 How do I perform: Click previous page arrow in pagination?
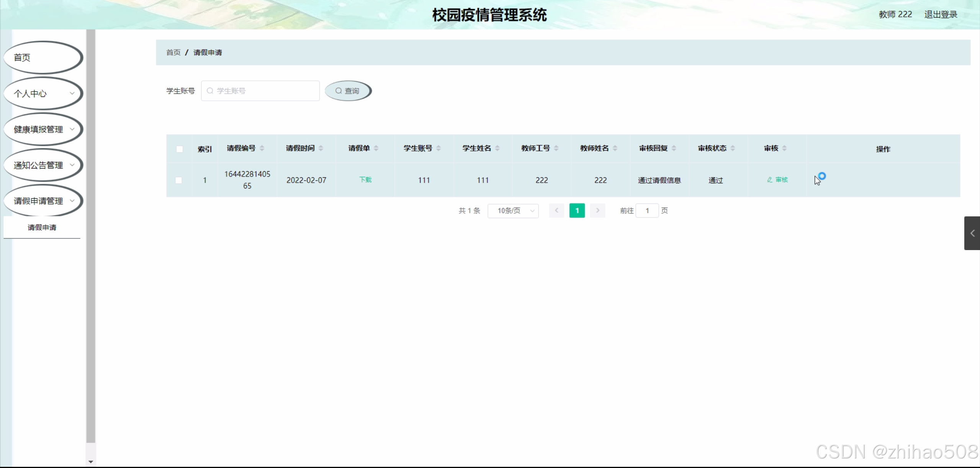[x=556, y=210]
